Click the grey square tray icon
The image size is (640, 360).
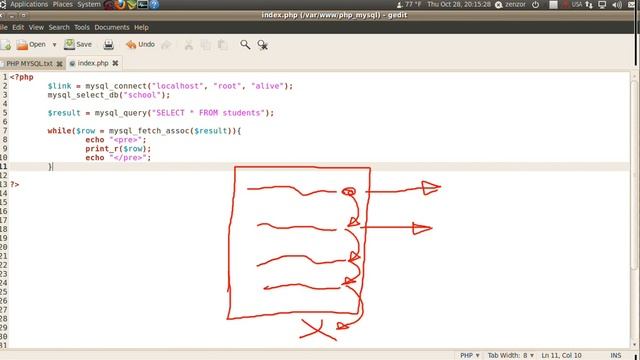point(553,4)
